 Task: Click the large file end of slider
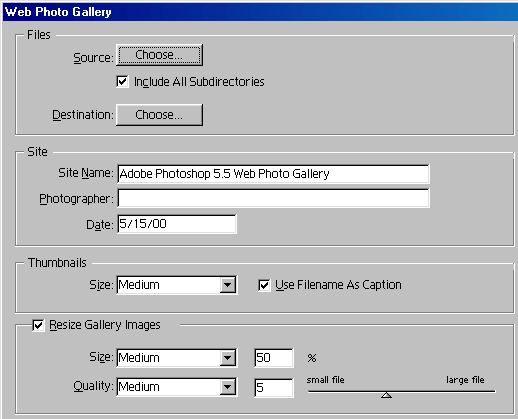[x=465, y=380]
